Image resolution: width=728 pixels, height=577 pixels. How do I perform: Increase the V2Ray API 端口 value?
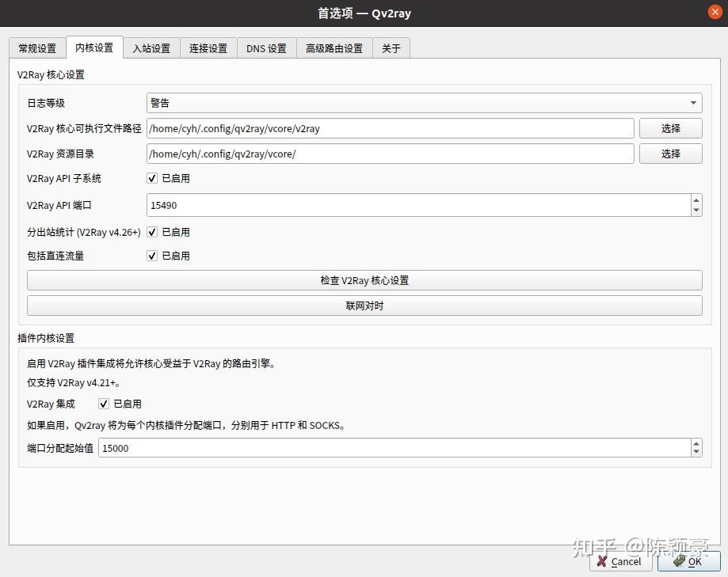696,200
